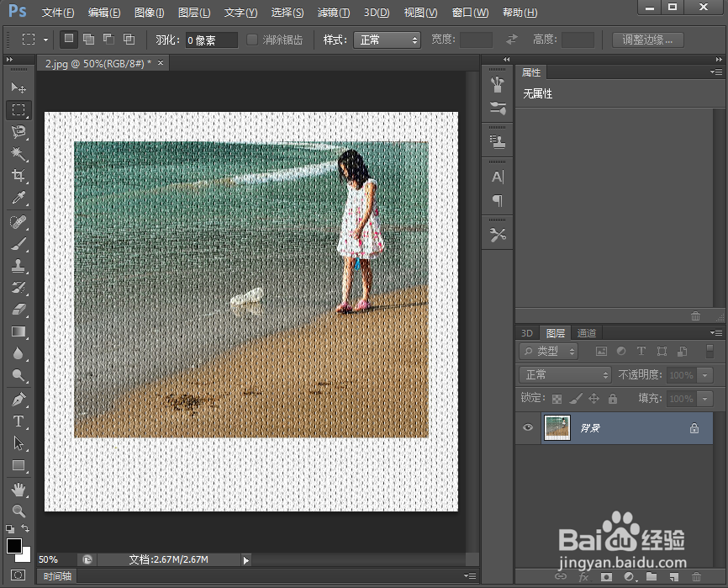Image resolution: width=728 pixels, height=588 pixels.
Task: Toggle lock transparent pixels
Action: coord(557,399)
